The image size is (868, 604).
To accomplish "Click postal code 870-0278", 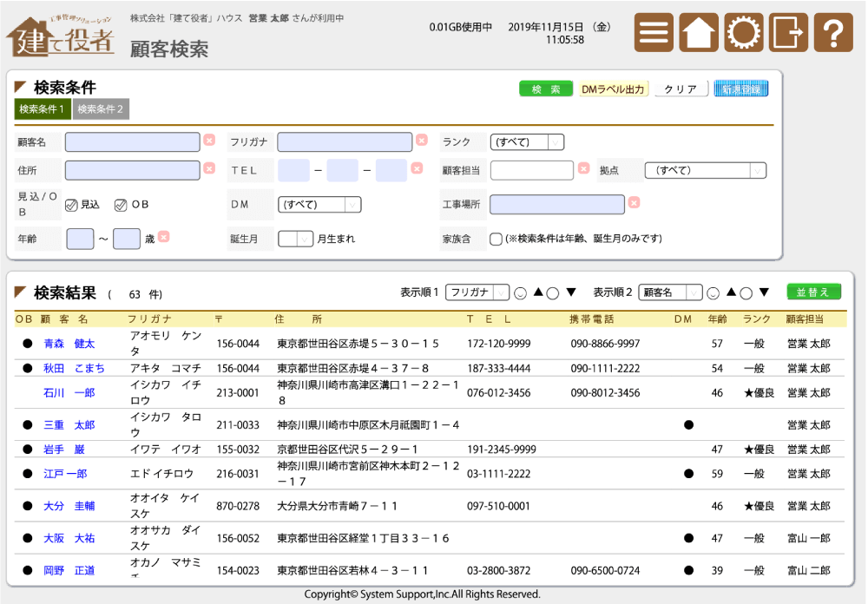I will [238, 506].
